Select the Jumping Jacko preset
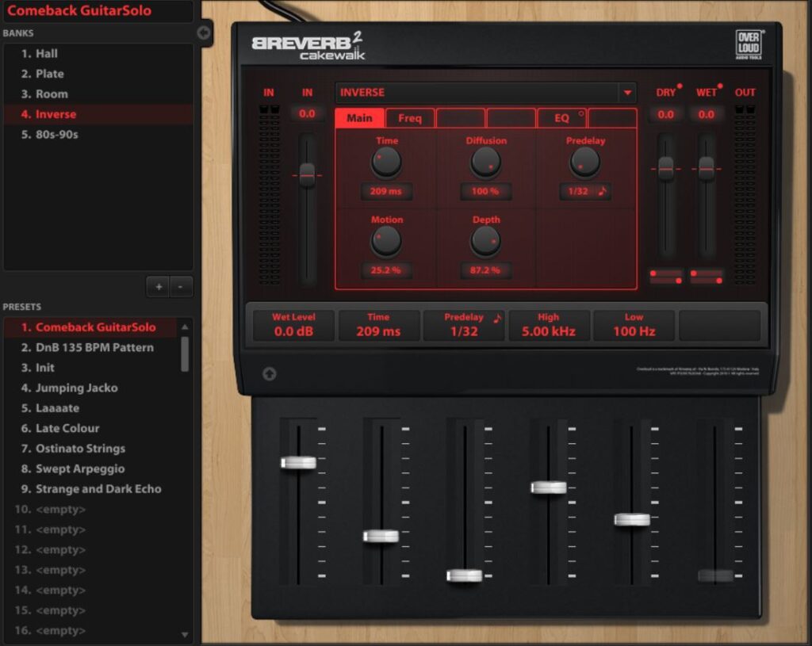This screenshot has width=812, height=646. click(91, 388)
